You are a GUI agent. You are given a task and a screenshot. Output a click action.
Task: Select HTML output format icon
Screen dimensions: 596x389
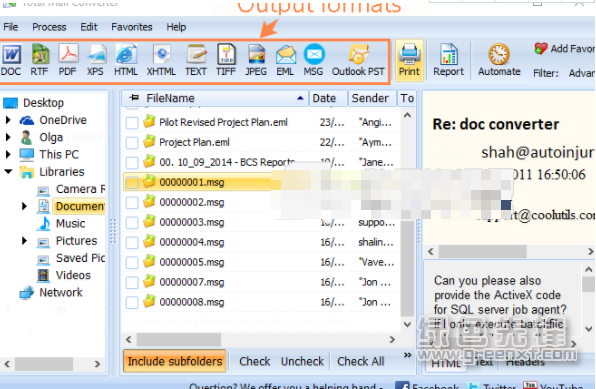(126, 60)
